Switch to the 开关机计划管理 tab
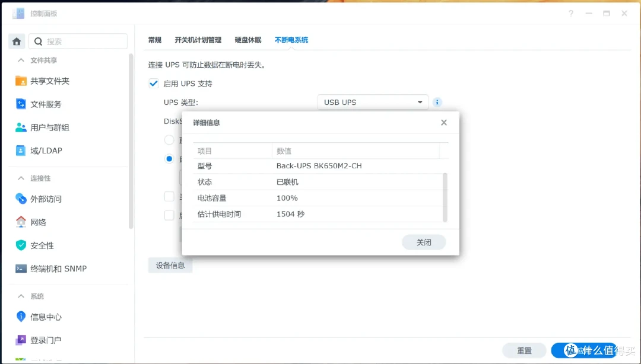This screenshot has height=364, width=641. pos(198,40)
